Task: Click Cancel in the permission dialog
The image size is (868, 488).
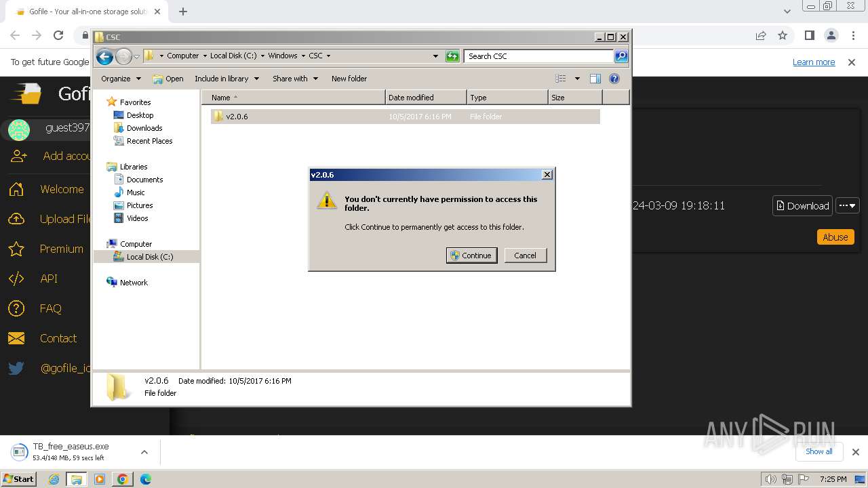Action: (x=525, y=256)
